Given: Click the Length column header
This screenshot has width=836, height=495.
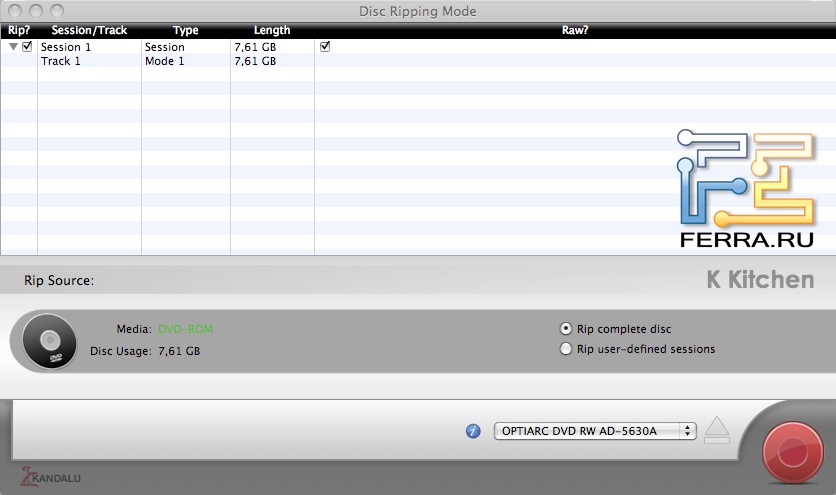Looking at the screenshot, I should tap(272, 30).
